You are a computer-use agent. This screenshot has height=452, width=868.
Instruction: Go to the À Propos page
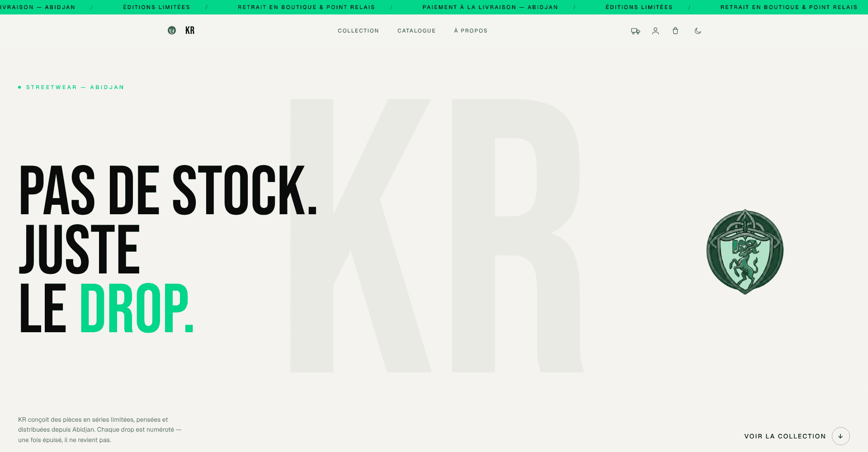[x=471, y=31]
